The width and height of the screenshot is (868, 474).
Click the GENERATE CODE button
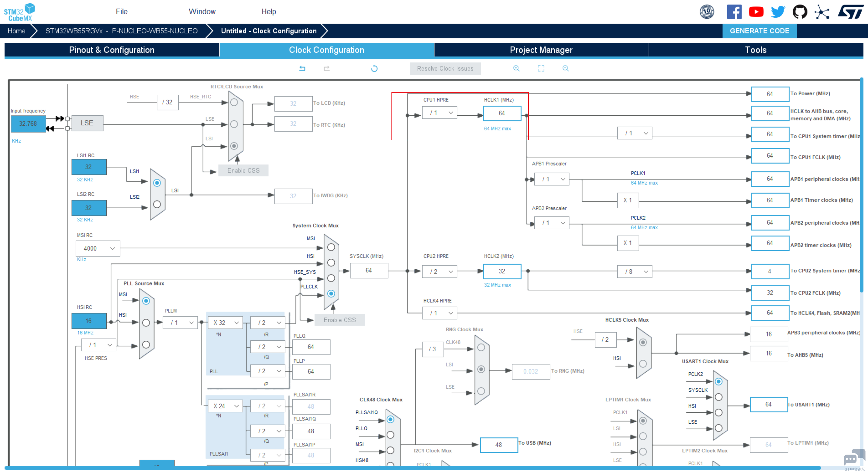click(759, 31)
